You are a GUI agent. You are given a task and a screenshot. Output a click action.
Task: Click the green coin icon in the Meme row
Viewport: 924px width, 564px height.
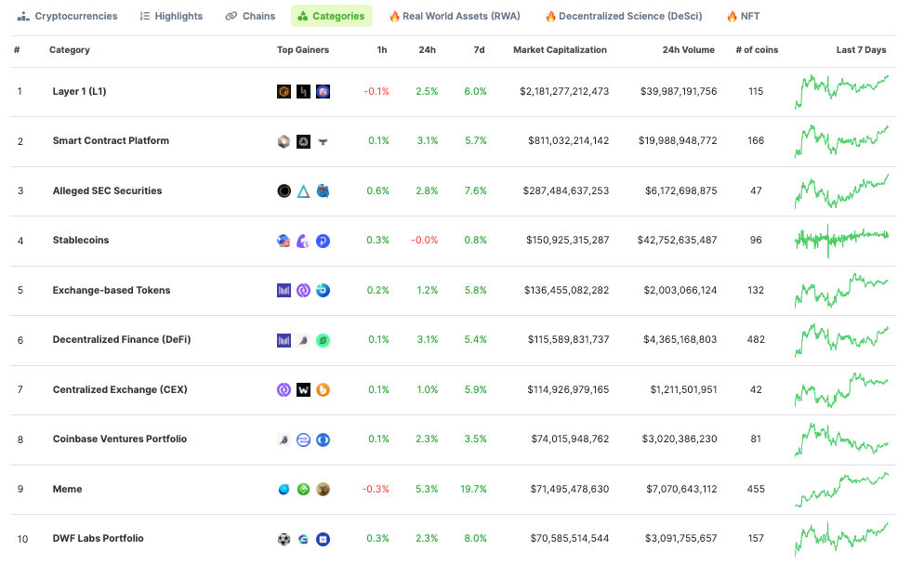(x=303, y=489)
